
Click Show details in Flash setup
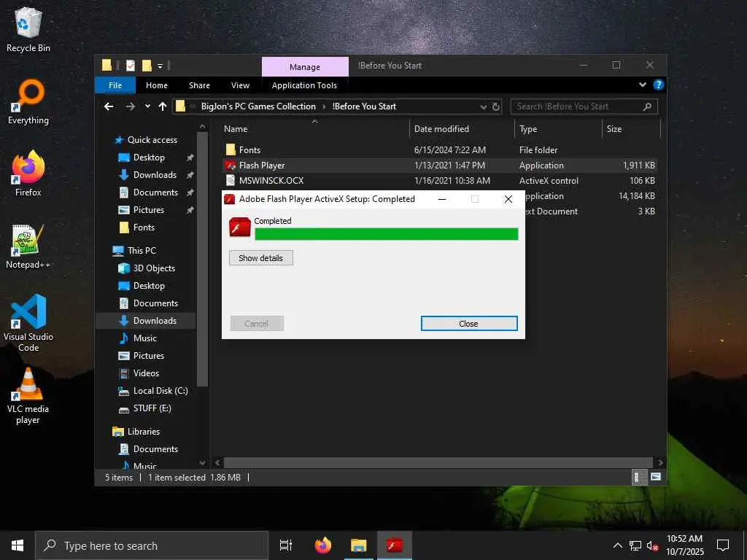pyautogui.click(x=260, y=257)
